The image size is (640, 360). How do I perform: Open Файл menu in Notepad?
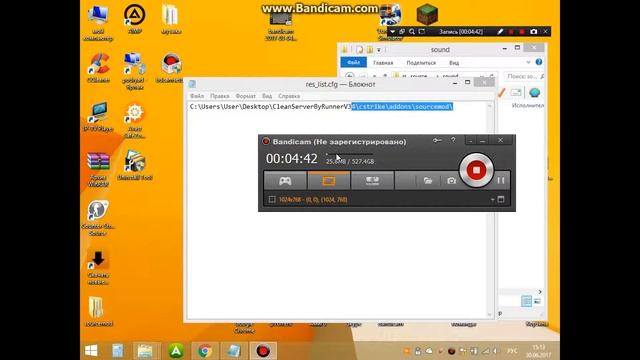click(197, 96)
